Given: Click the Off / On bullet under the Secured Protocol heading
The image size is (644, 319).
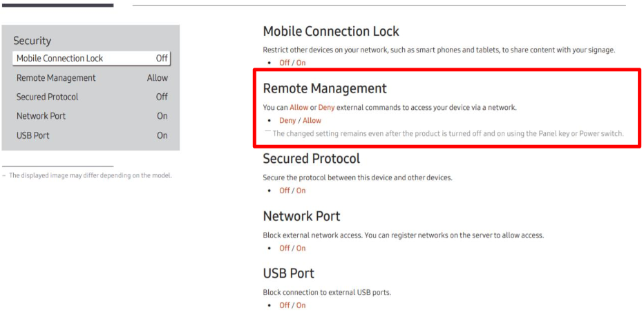Looking at the screenshot, I should [292, 191].
